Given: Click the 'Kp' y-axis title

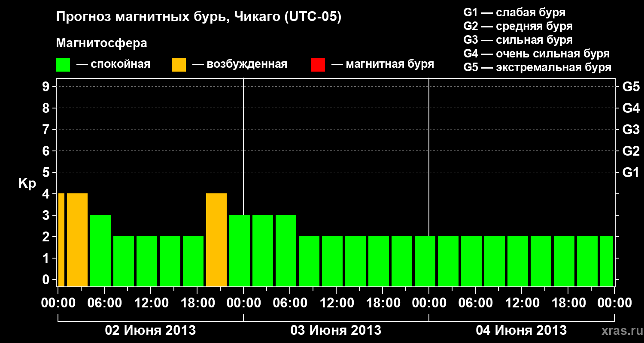Looking at the screenshot, I should 27,183.
